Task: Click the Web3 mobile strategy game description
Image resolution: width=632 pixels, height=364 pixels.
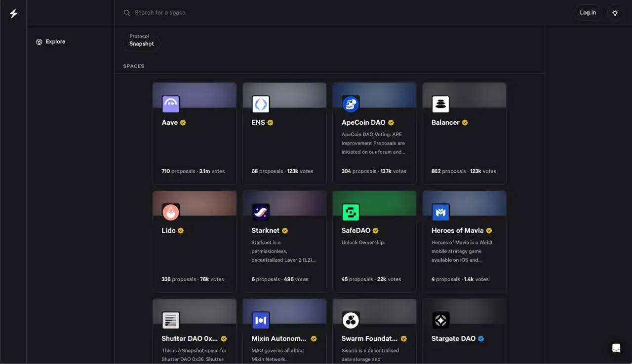Action: [x=462, y=252]
